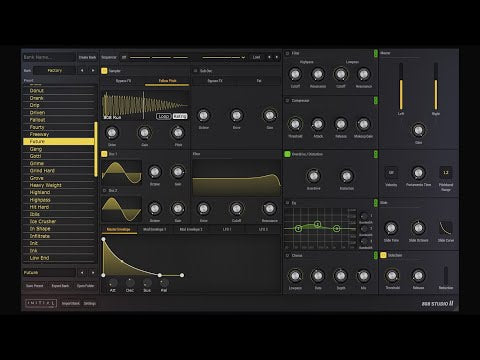This screenshot has height=360, width=480.
Task: Go to next bank with right arrow
Action: (x=93, y=70)
